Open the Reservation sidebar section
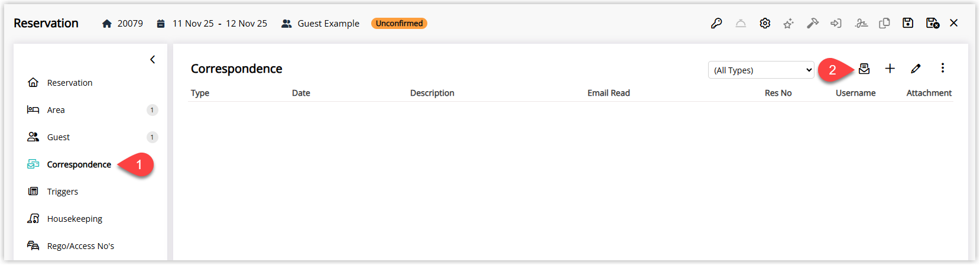The image size is (980, 265). coord(90,83)
